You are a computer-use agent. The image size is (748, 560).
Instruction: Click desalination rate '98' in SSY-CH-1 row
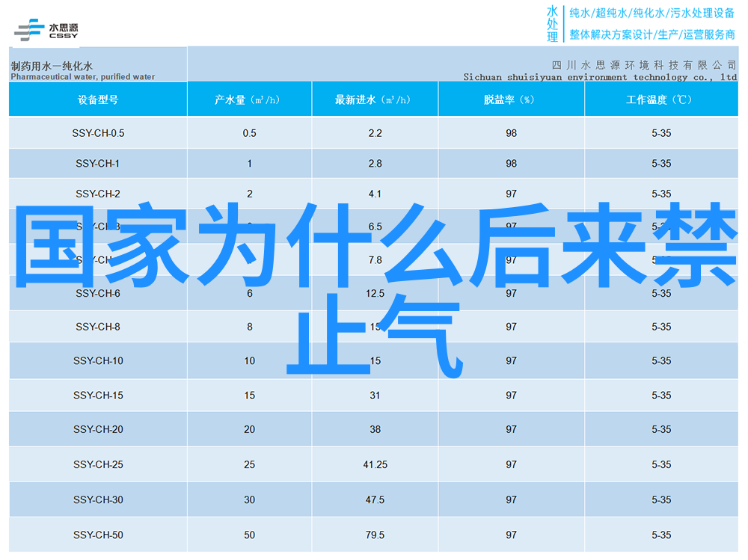(x=512, y=164)
